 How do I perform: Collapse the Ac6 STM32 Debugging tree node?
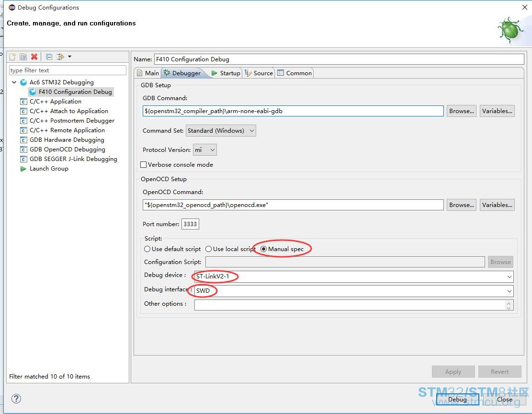[14, 82]
